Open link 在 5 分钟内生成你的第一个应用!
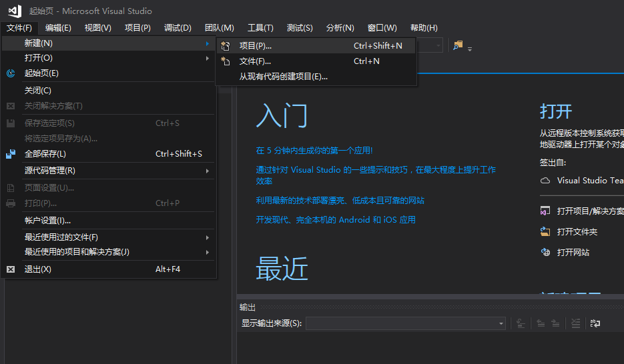624x364 pixels. [x=314, y=151]
